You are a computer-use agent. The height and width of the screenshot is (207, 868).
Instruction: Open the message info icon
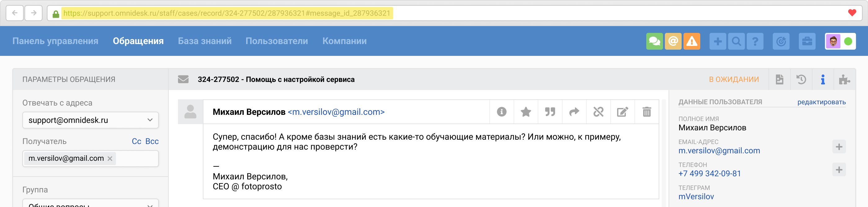(x=501, y=112)
